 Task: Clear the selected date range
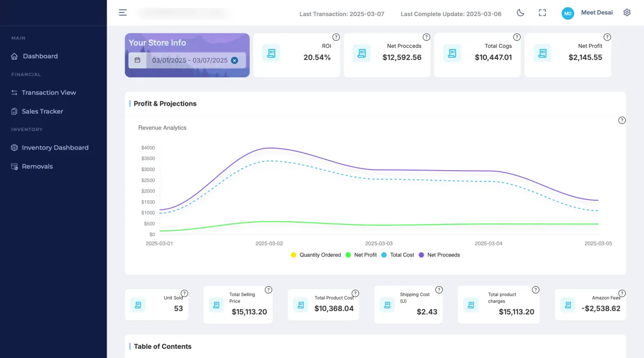235,61
